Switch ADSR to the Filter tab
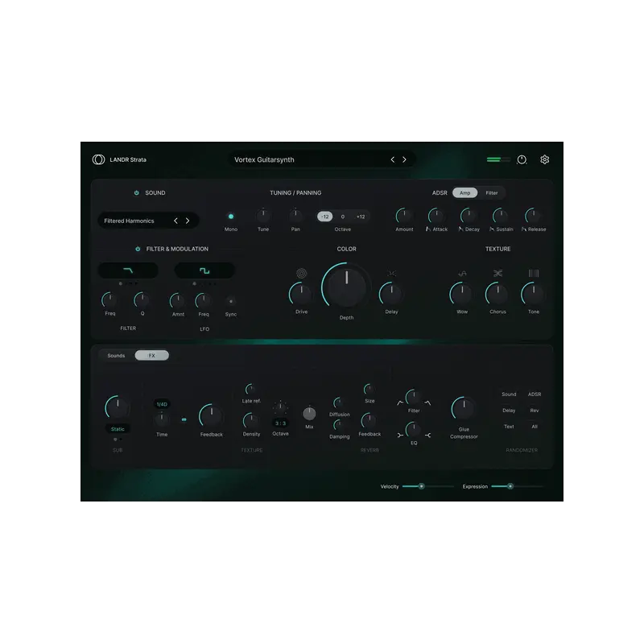Image resolution: width=644 pixels, height=644 pixels. [492, 192]
